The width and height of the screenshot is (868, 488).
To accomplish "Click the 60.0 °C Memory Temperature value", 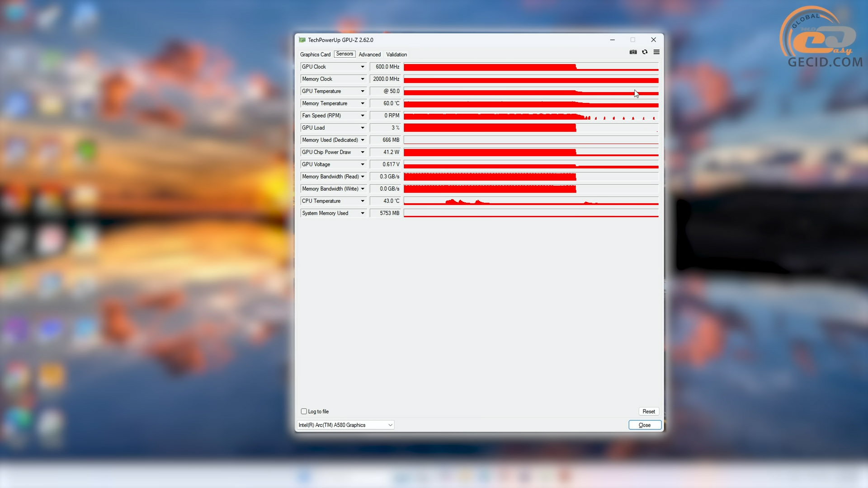I will (x=385, y=103).
